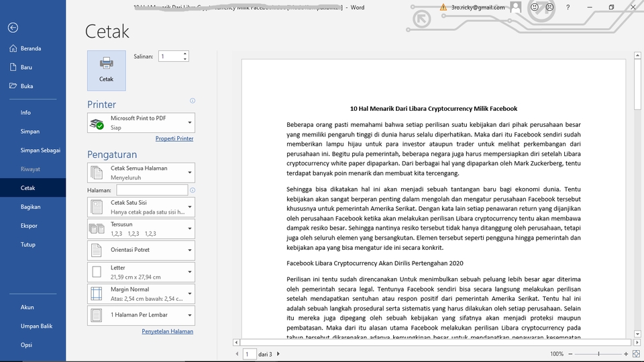Click the zoom to page icon
The height and width of the screenshot is (362, 644).
[636, 354]
